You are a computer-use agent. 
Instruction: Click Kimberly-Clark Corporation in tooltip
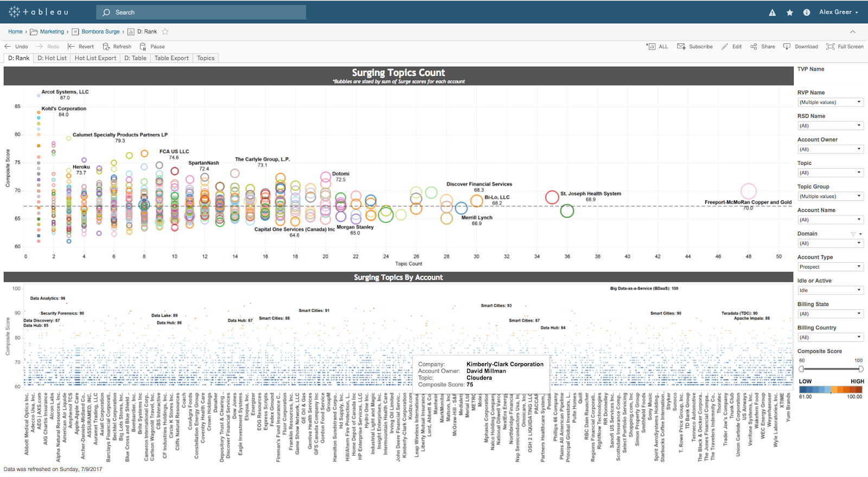click(x=505, y=364)
